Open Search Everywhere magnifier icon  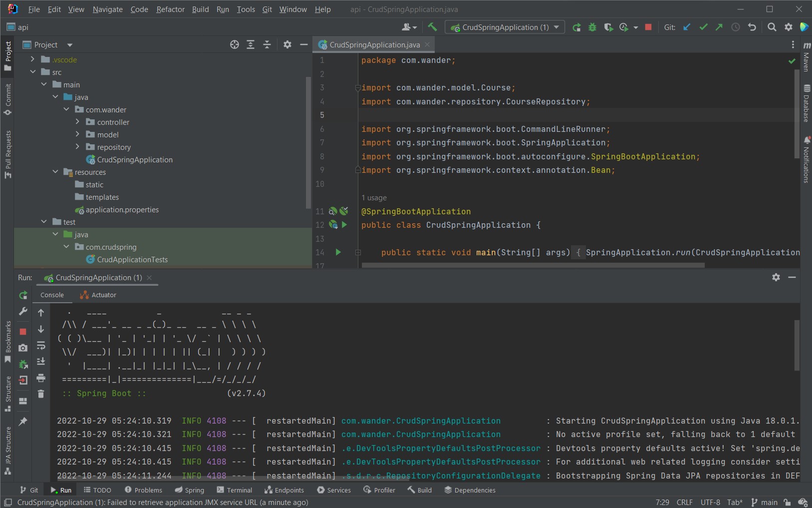(772, 27)
